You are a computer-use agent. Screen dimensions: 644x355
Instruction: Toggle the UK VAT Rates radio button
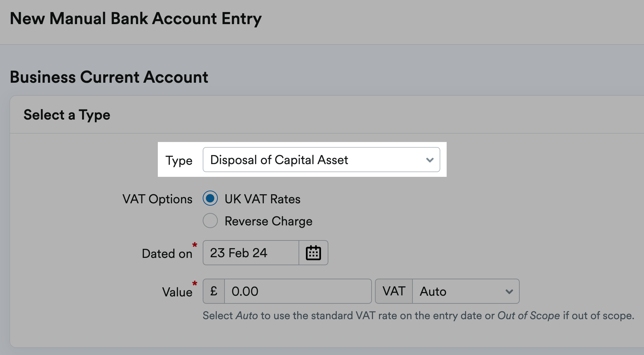210,198
